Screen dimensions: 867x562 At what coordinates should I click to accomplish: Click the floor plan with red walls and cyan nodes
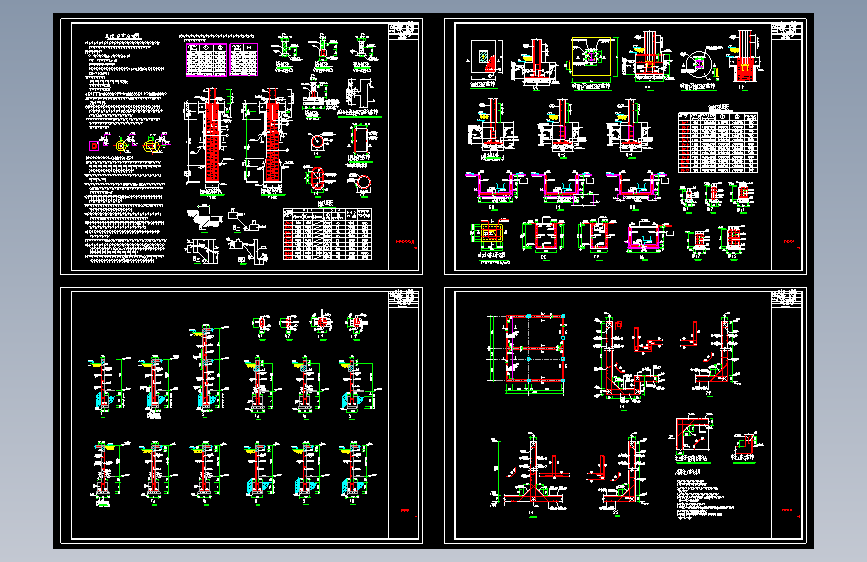(526, 354)
